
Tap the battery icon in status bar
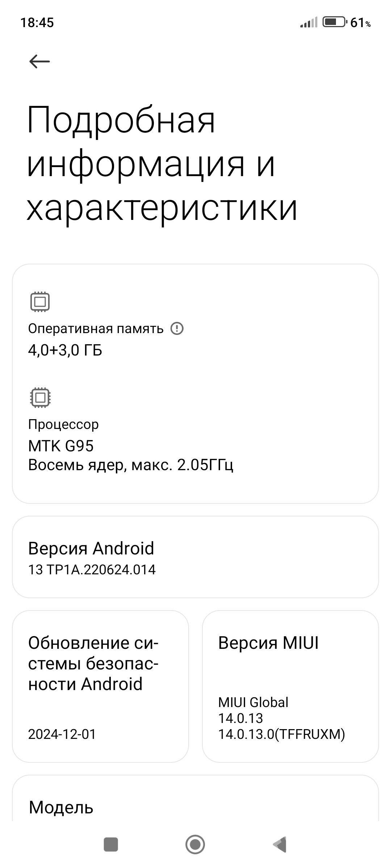[x=335, y=22]
